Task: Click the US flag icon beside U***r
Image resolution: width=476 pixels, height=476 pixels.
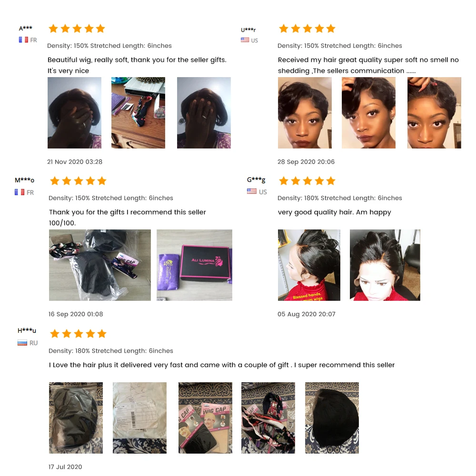Action: 245,40
